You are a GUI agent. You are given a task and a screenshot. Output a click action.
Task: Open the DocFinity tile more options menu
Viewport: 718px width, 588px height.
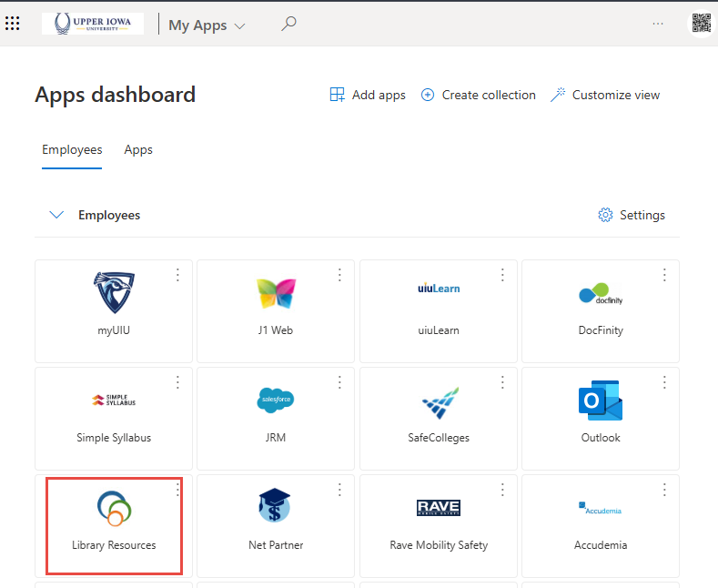664,275
